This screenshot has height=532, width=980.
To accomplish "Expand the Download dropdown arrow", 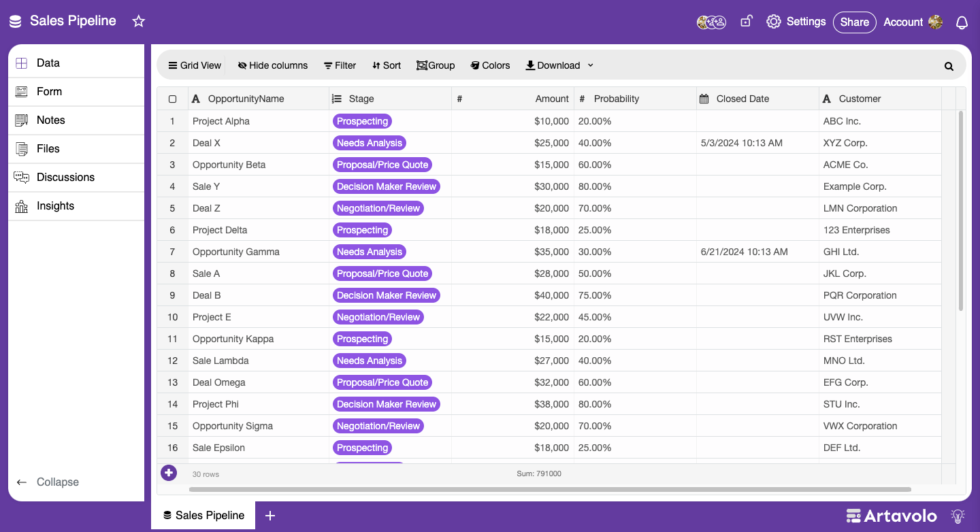I will [x=591, y=65].
